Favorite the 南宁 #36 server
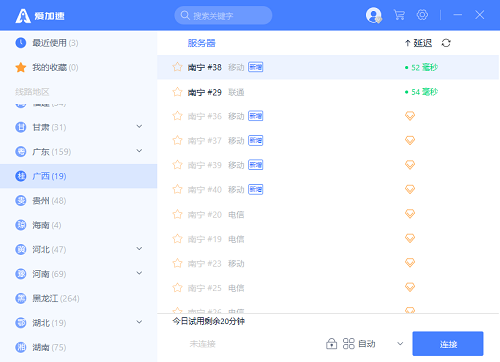Image resolution: width=500 pixels, height=362 pixels. click(177, 116)
